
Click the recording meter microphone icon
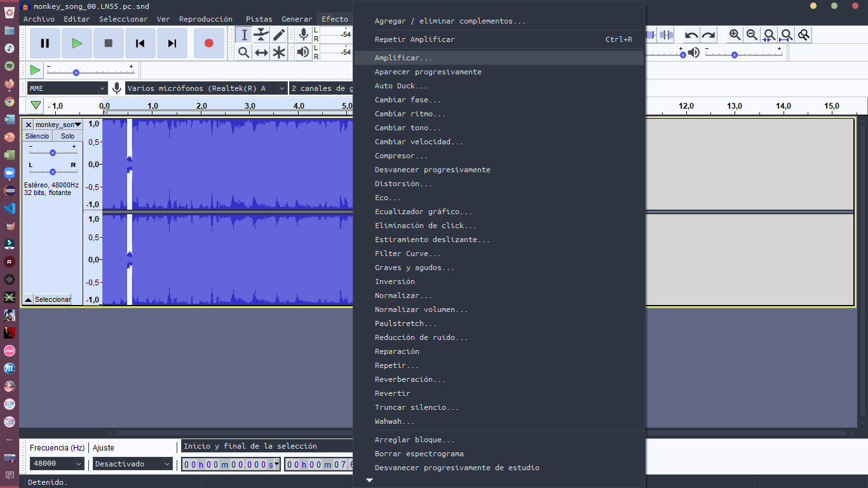click(304, 35)
